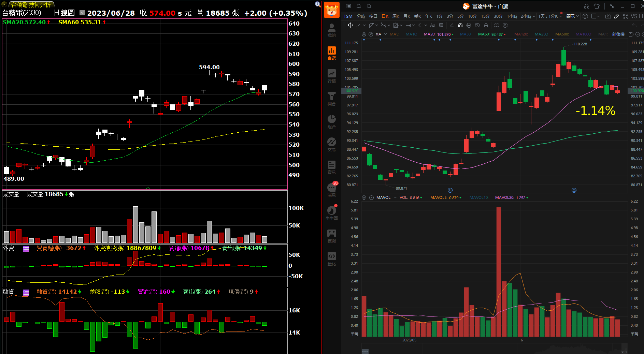Click the TSM ticker label
The width and height of the screenshot is (644, 354).
[348, 16]
